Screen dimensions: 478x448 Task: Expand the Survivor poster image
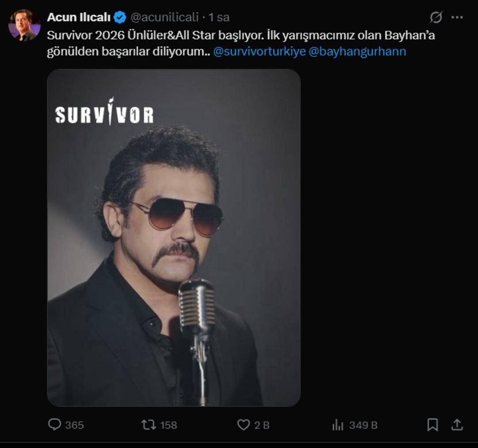tap(173, 237)
